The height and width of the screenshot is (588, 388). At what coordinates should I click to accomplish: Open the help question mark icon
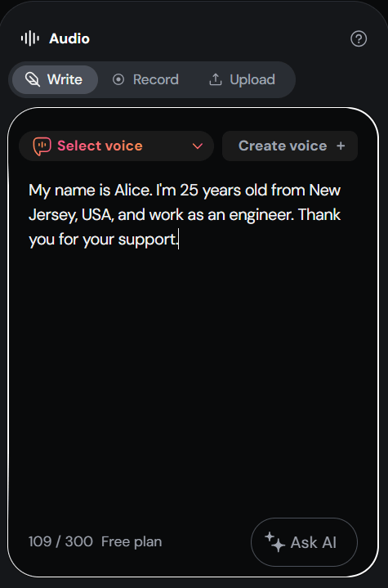tap(359, 38)
